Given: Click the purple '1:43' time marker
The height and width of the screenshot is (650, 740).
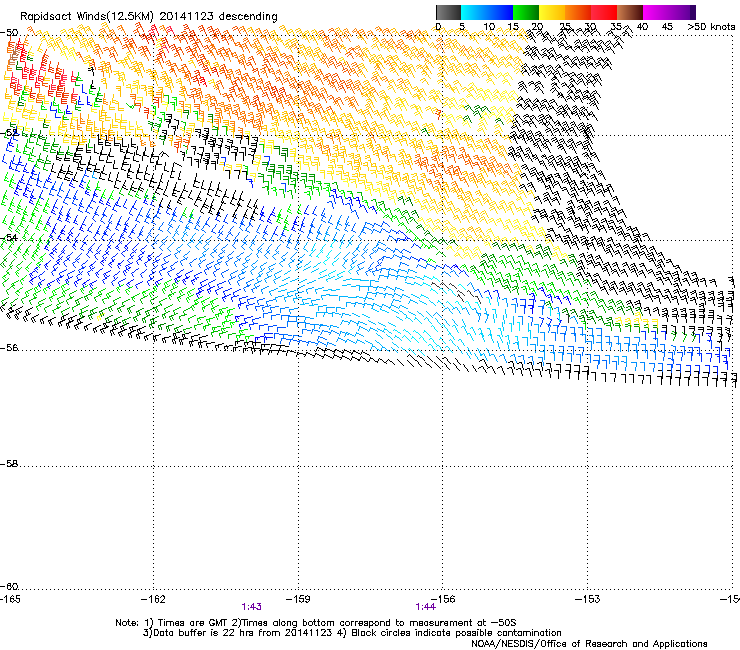Looking at the screenshot, I should click(x=252, y=607).
